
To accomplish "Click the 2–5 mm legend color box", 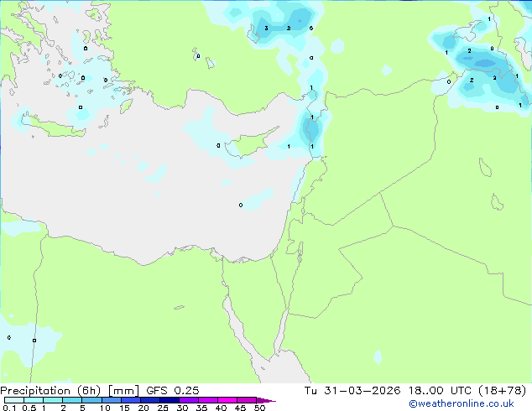I will point(72,400).
